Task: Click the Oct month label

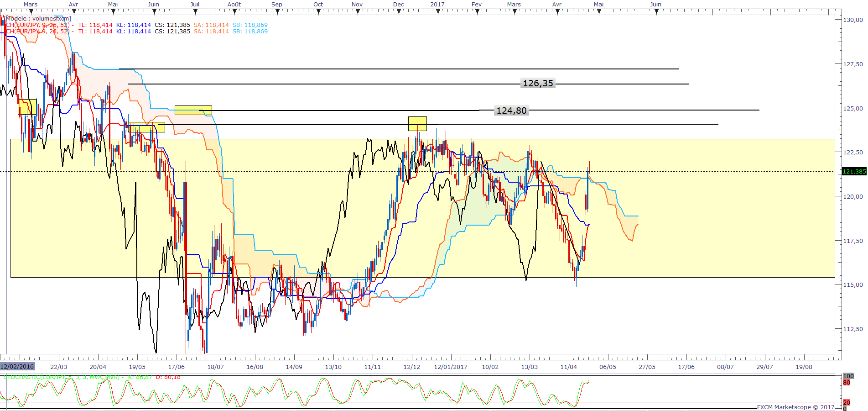Action: pyautogui.click(x=318, y=5)
